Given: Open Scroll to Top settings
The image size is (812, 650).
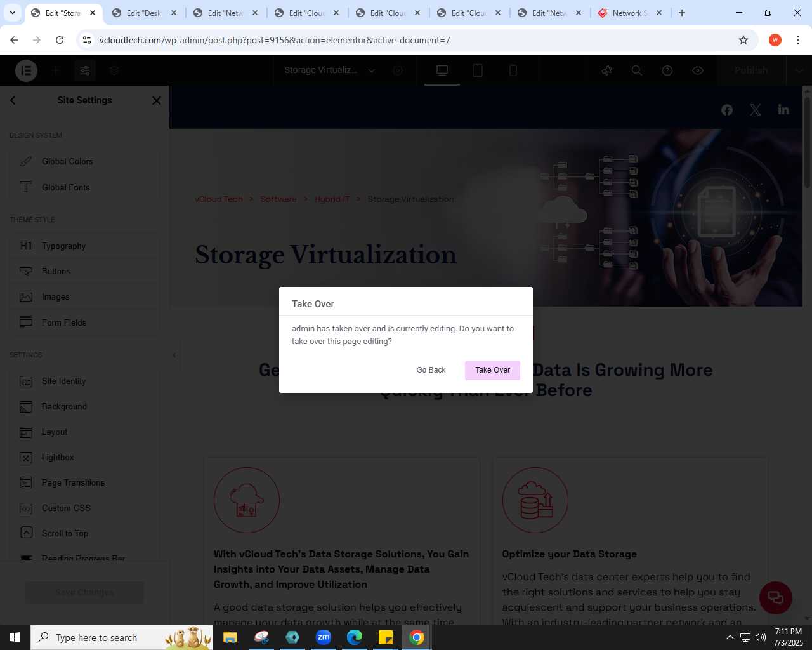Looking at the screenshot, I should coord(84,534).
